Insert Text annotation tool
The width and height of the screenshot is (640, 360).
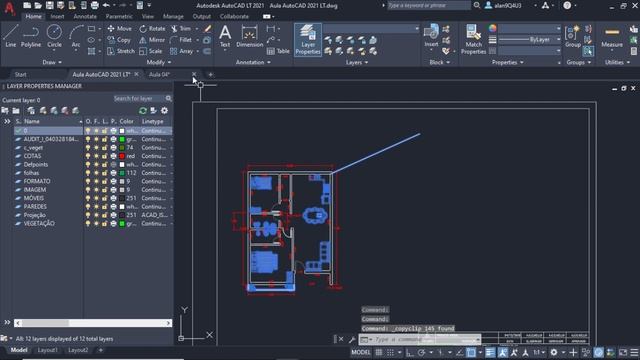pos(225,37)
